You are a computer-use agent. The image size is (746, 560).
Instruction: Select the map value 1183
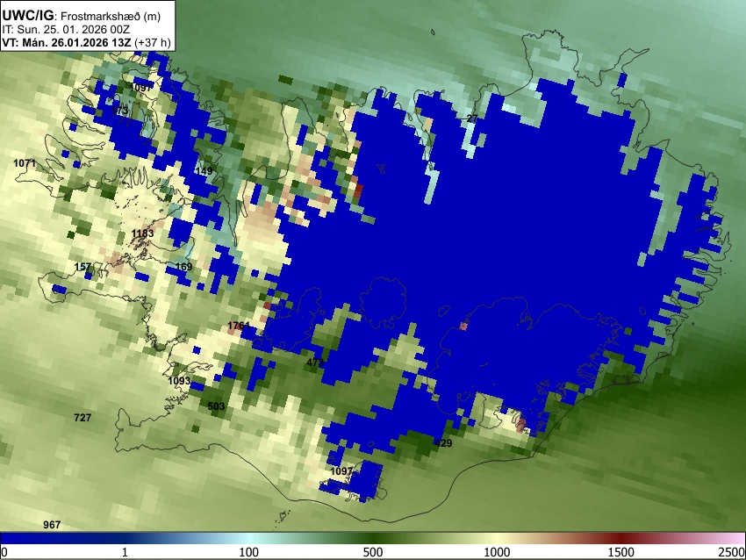(x=143, y=233)
